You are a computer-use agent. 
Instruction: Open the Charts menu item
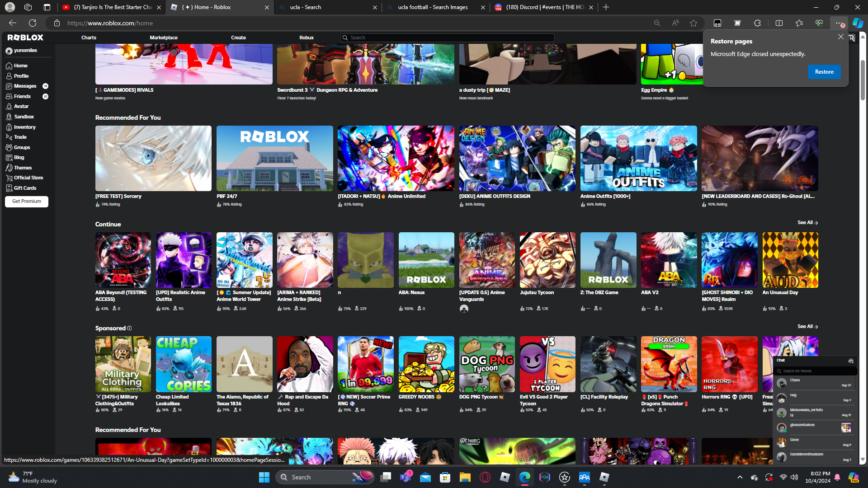pyautogui.click(x=89, y=38)
